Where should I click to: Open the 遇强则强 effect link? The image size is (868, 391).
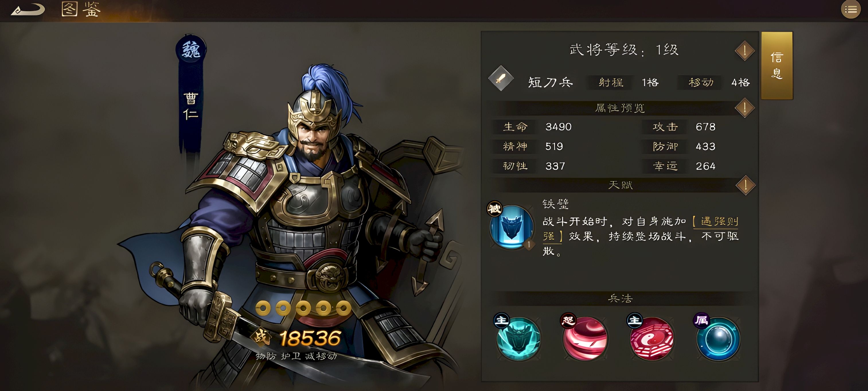[640, 229]
